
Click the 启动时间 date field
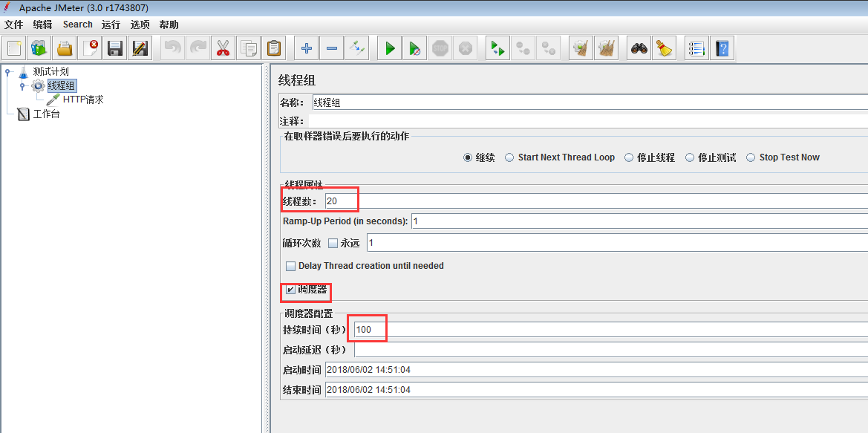(x=596, y=369)
